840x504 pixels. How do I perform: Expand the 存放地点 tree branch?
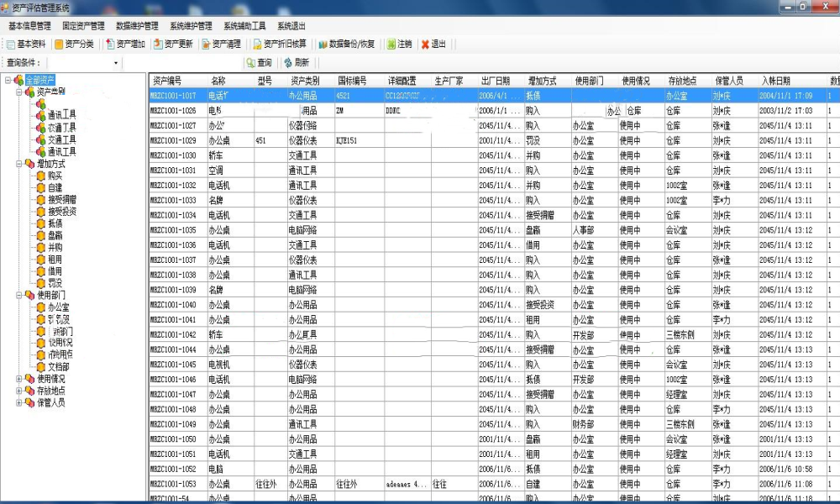[18, 391]
